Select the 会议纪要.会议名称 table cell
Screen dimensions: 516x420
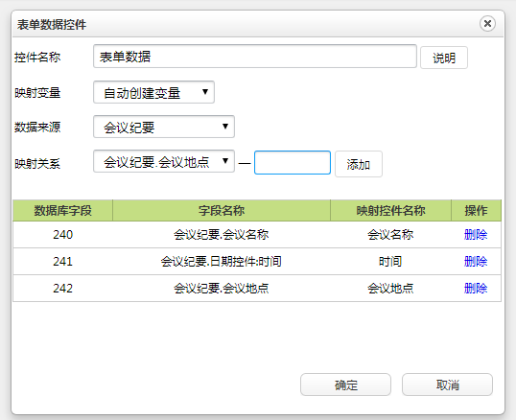pos(222,235)
